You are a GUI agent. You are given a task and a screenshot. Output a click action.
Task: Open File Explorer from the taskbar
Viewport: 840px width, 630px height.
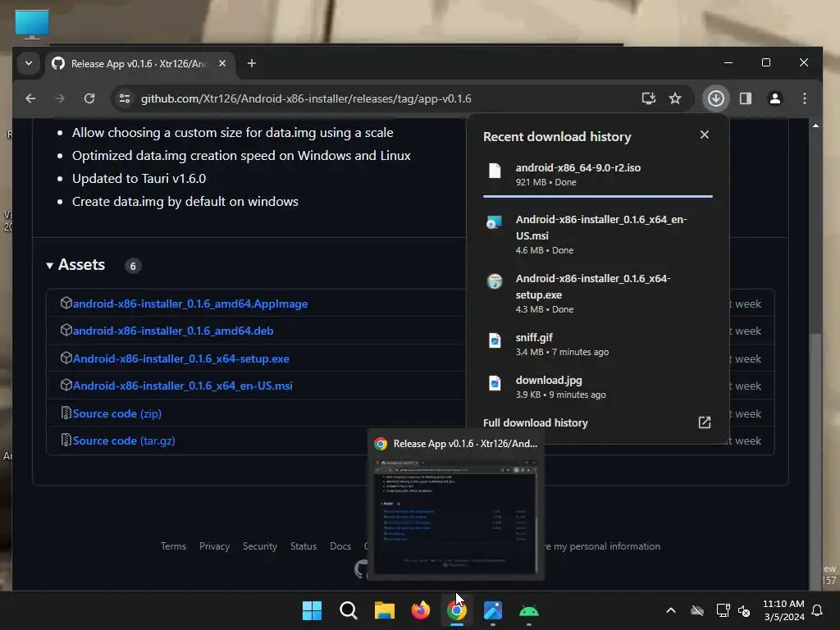[x=384, y=610]
